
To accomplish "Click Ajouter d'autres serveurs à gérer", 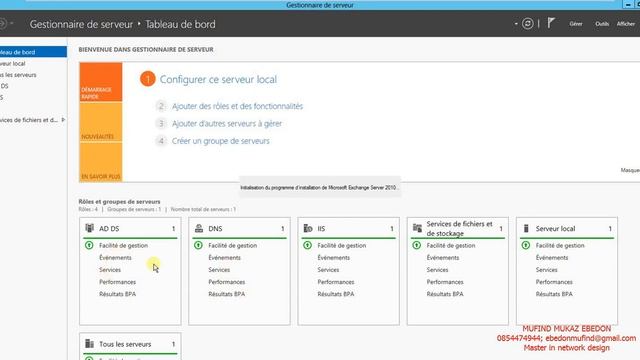I will coord(227,123).
